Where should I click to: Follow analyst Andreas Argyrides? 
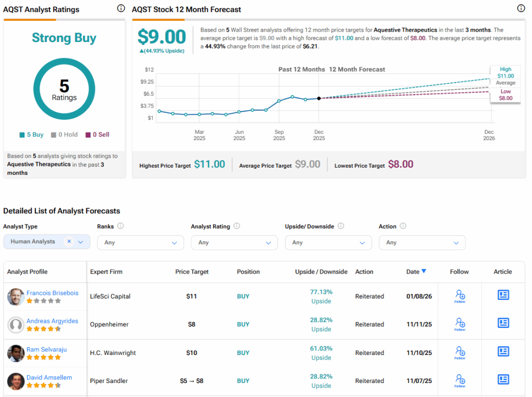(460, 324)
